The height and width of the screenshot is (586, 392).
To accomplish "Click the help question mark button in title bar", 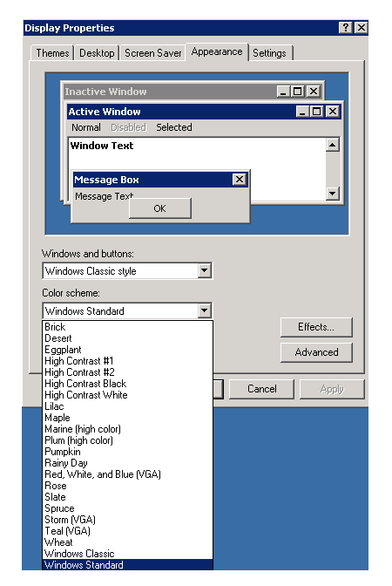I will 346,28.
